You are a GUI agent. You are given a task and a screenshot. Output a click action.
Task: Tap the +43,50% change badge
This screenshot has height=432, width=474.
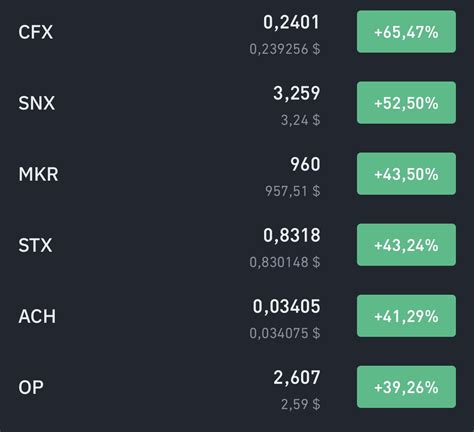[x=406, y=174]
